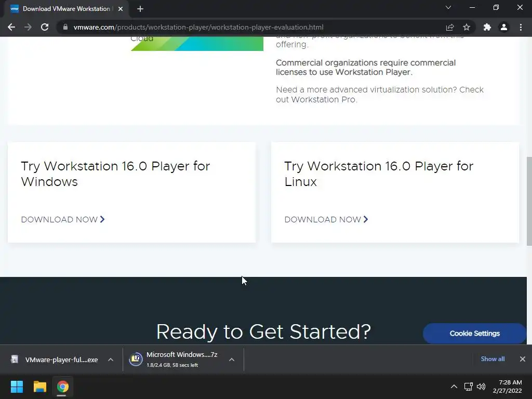Reload the VMware page

coord(45,27)
